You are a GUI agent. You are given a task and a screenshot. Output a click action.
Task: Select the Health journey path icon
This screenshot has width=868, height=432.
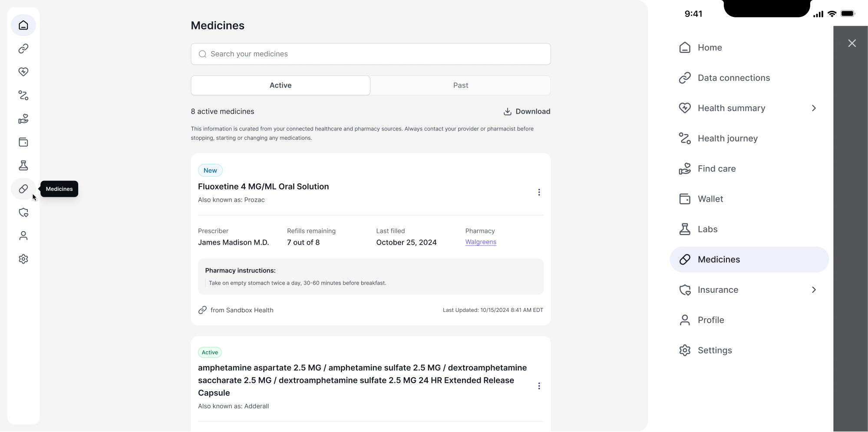coord(23,95)
